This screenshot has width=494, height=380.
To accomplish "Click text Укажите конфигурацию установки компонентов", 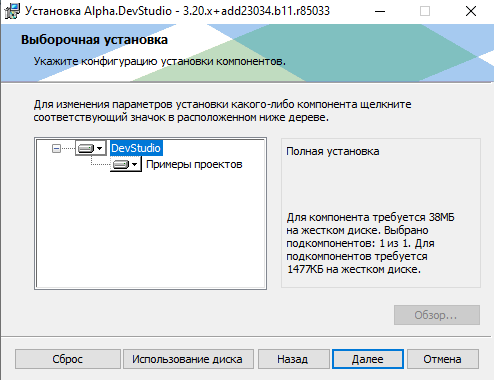I will tap(159, 61).
